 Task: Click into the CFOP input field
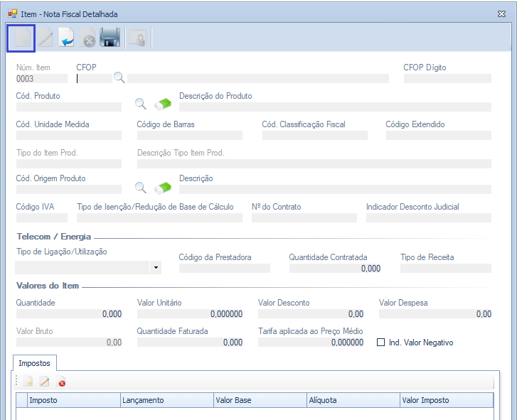94,78
